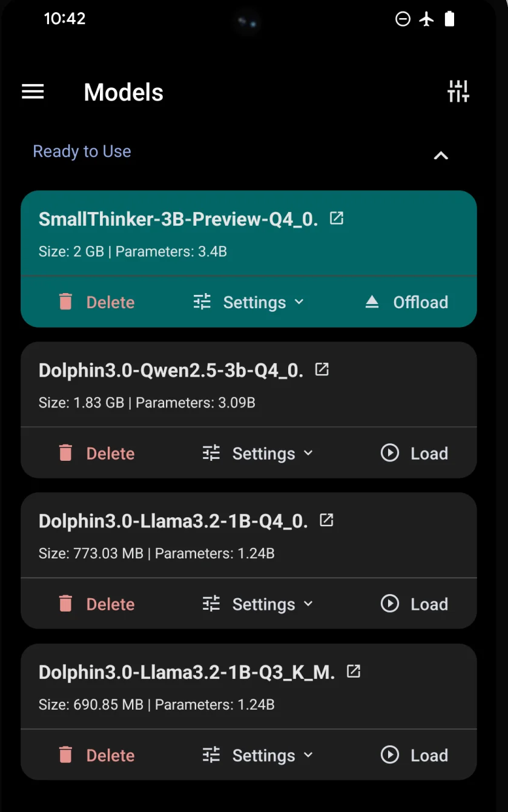
Task: Delete the Dolphin3.0-Llama3.2-1B-Q4_0 model
Action: (x=96, y=604)
